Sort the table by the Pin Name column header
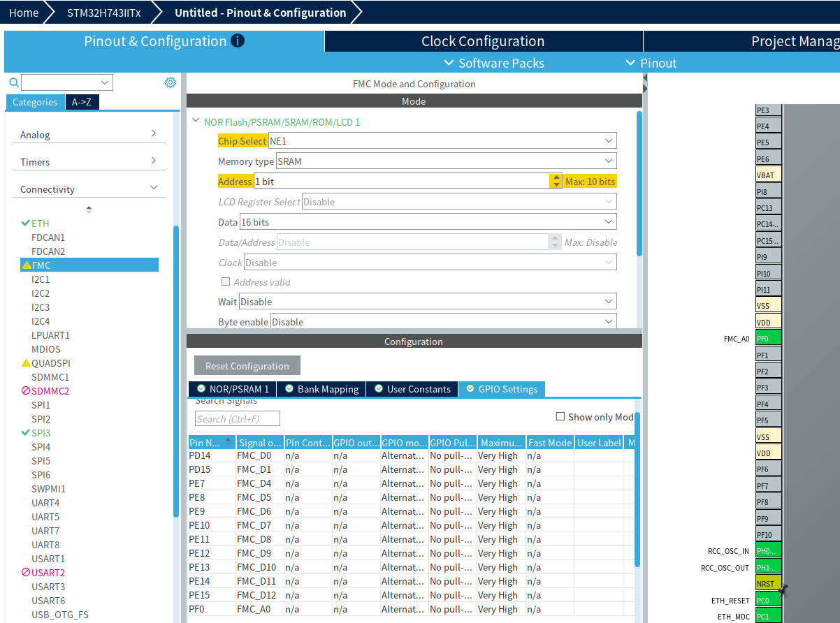The image size is (840, 623). 212,442
